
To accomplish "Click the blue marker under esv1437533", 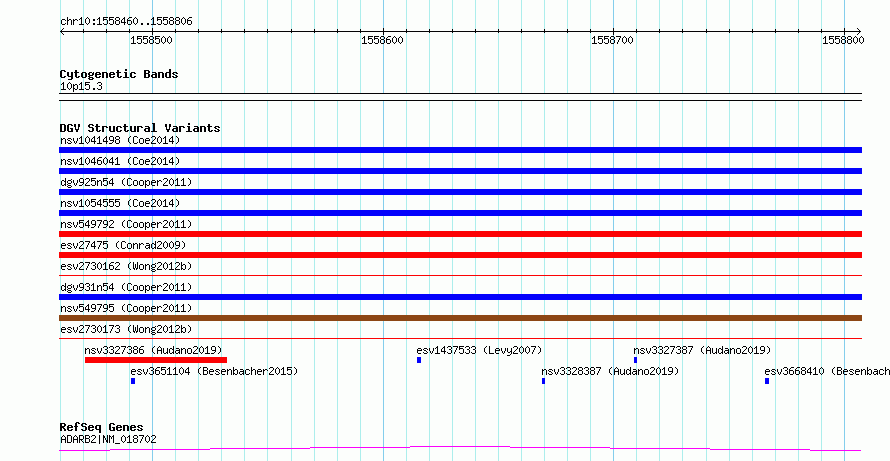I will [x=419, y=360].
